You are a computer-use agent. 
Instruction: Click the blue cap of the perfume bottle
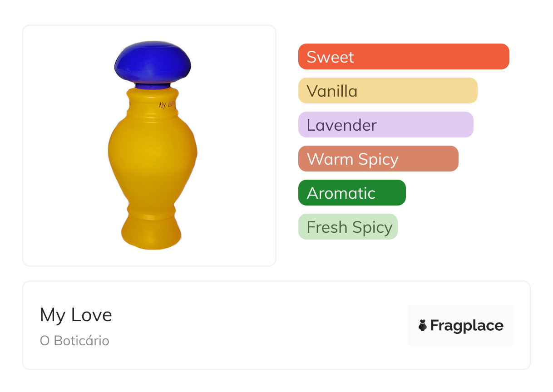(153, 62)
